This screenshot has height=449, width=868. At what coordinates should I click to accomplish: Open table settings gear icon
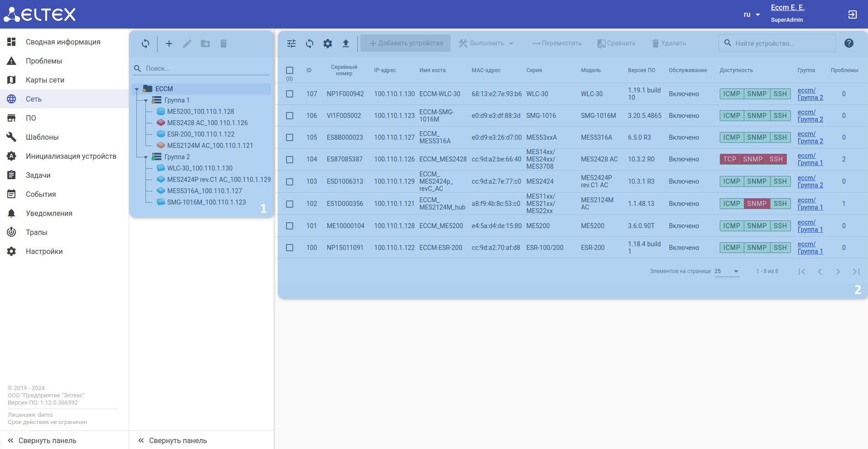328,44
